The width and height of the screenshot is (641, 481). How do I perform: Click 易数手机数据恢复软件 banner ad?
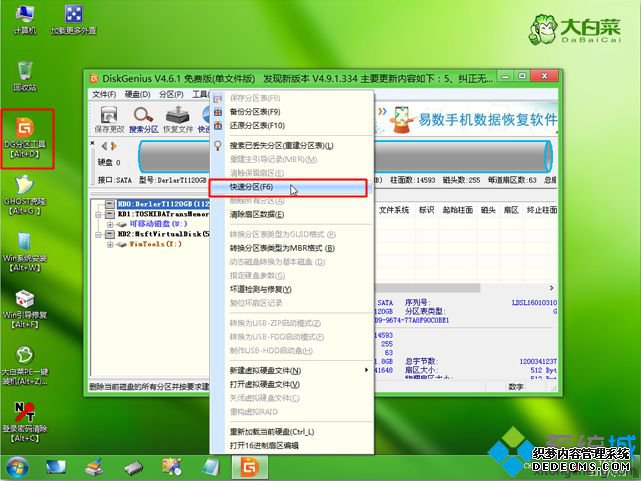pyautogui.click(x=467, y=119)
